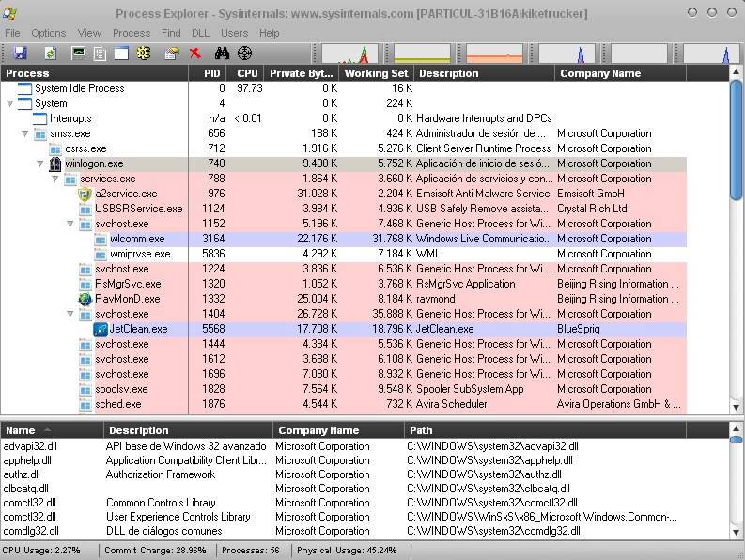745x560 pixels.
Task: Click 'Physical Usage: 45.24%' in status bar
Action: pyautogui.click(x=347, y=551)
